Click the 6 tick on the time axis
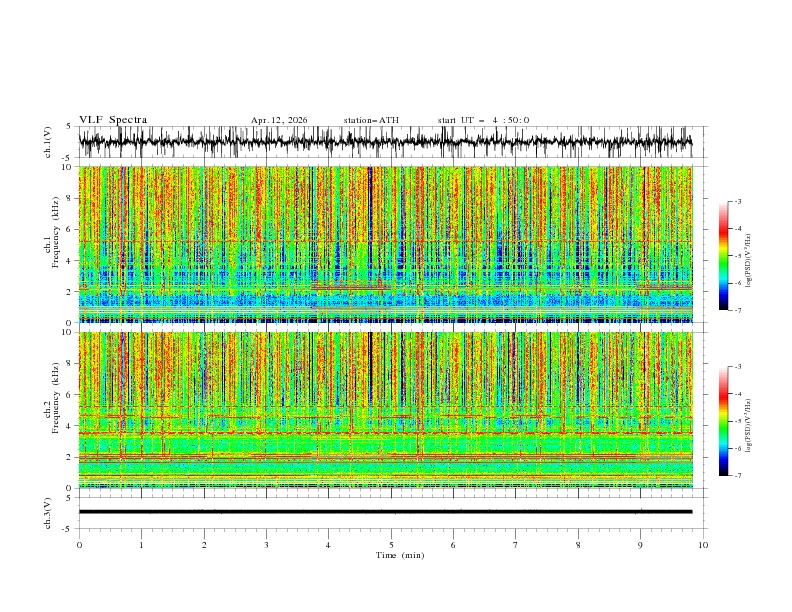Viewport: 792px width, 612px height. click(x=454, y=545)
